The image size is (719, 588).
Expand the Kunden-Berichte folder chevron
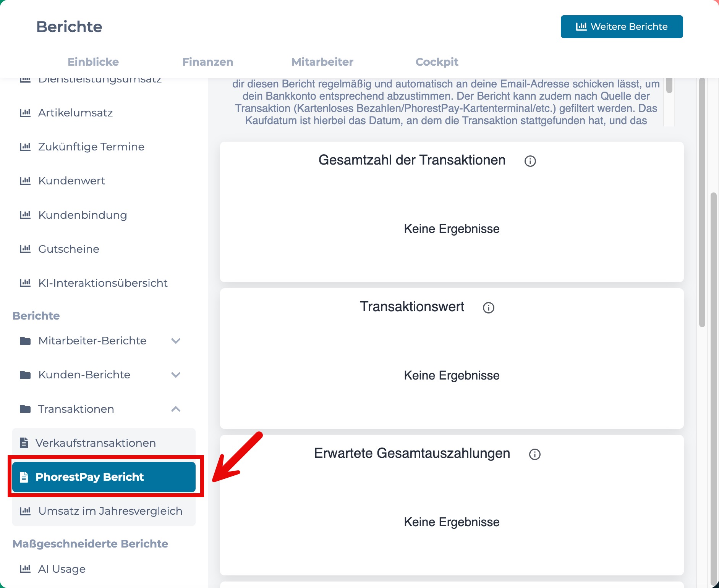[176, 375]
